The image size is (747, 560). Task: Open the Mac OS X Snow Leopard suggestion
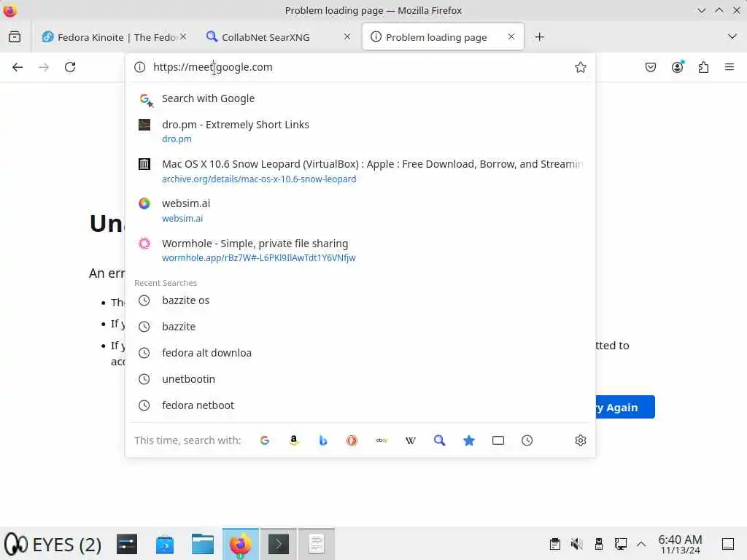pos(360,171)
